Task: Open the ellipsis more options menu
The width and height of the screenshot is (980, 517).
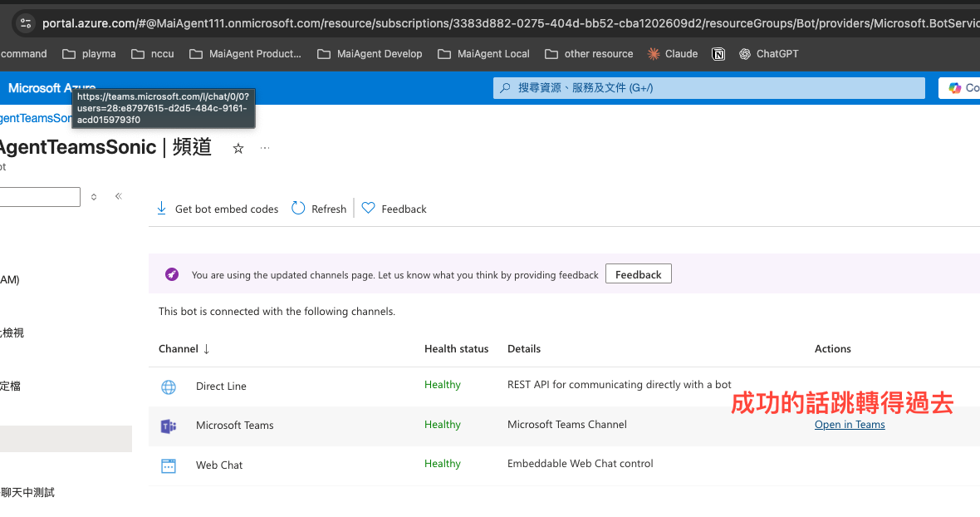Action: point(265,148)
